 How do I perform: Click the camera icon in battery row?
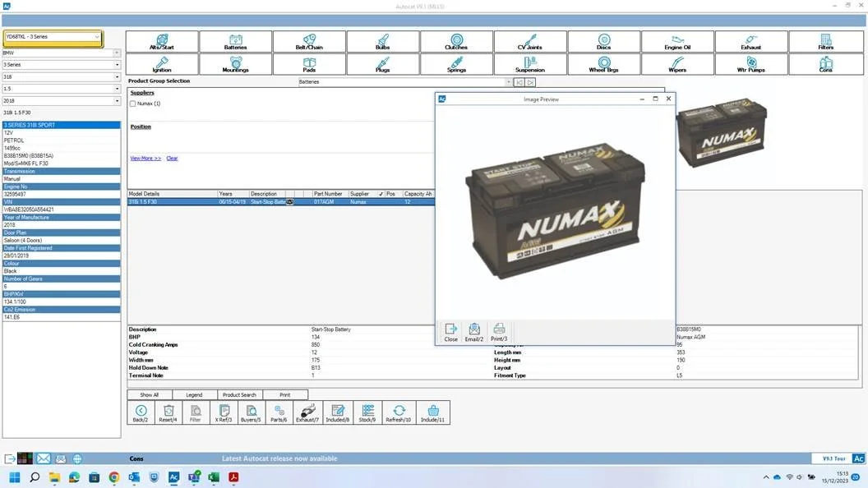pyautogui.click(x=289, y=202)
